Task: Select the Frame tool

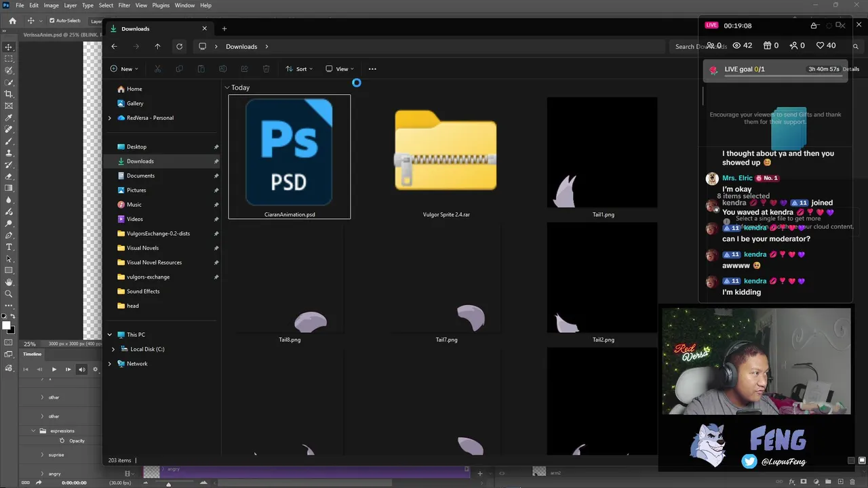Action: pos(9,106)
